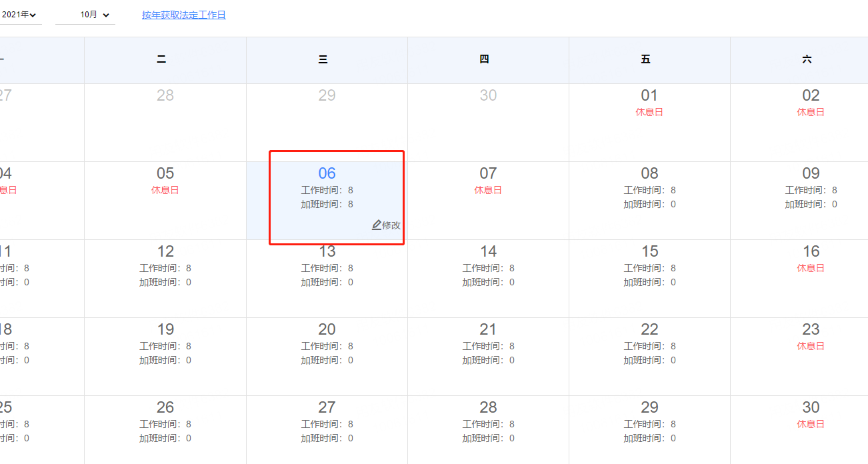Viewport: 868px width, 464px height.
Task: Click the 三 weekday column header
Action: click(x=327, y=60)
